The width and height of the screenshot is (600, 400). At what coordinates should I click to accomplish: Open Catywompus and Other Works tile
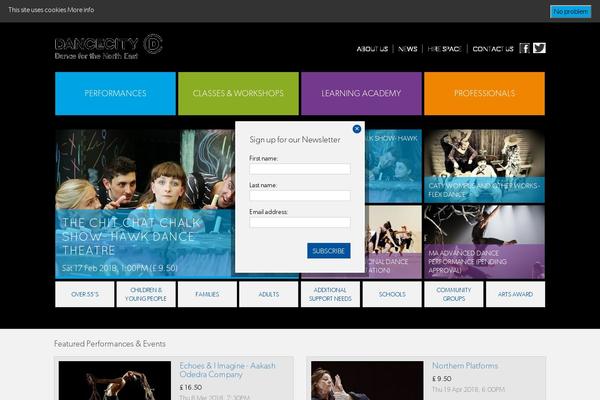coord(484,166)
